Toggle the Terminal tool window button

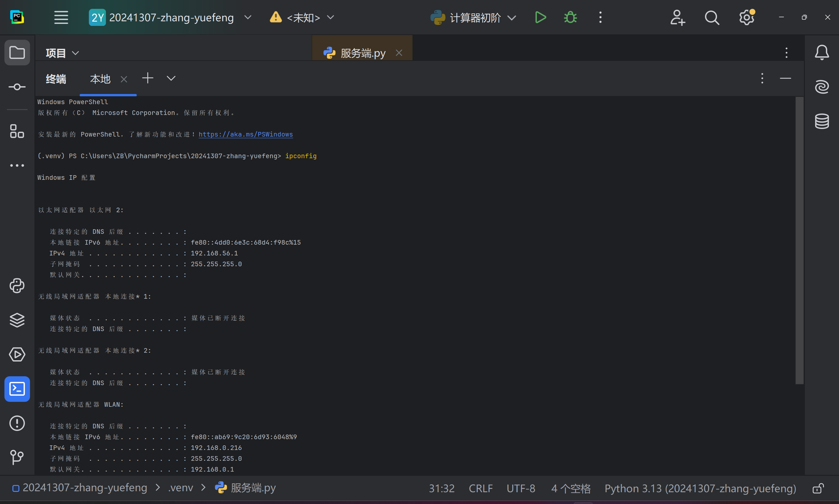click(x=17, y=389)
